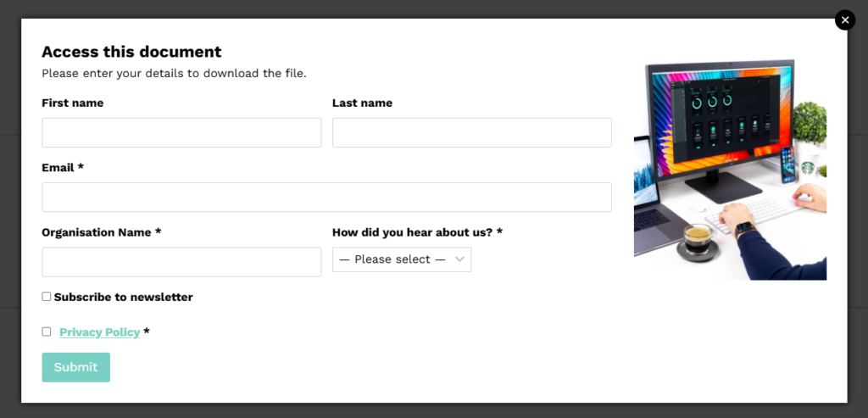This screenshot has width=868, height=418.
Task: Click inside the Email field
Action: click(x=326, y=197)
